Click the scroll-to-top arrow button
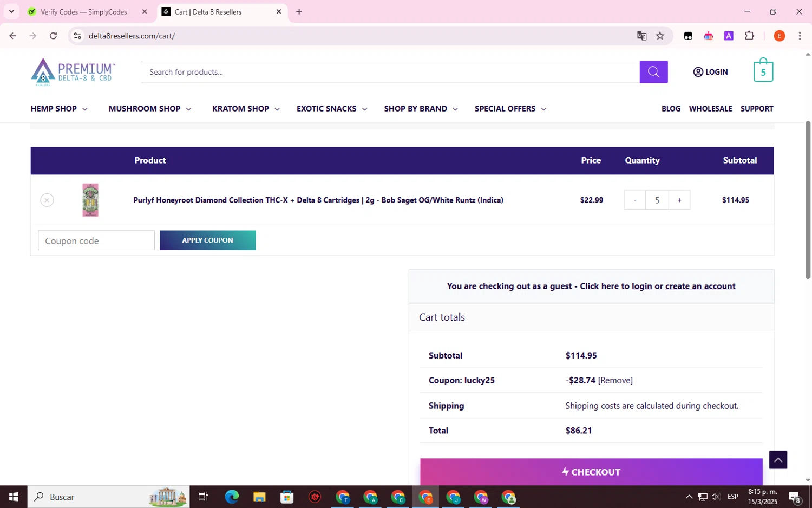The width and height of the screenshot is (812, 508). (x=778, y=460)
